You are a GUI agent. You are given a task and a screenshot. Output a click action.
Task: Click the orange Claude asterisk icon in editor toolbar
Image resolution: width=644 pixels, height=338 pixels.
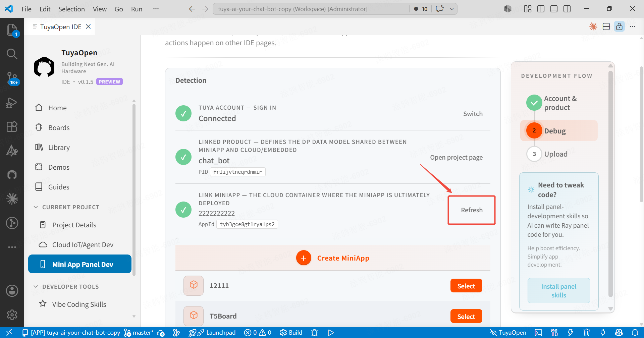coord(593,26)
